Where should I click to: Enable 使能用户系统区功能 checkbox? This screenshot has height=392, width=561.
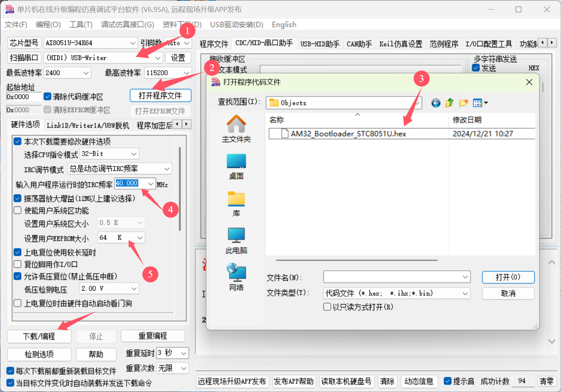point(18,210)
